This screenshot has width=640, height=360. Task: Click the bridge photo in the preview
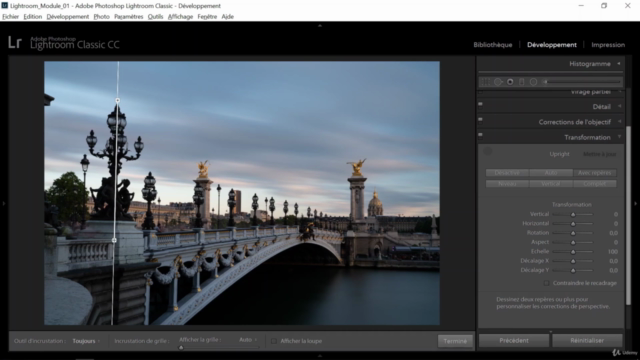(242, 193)
